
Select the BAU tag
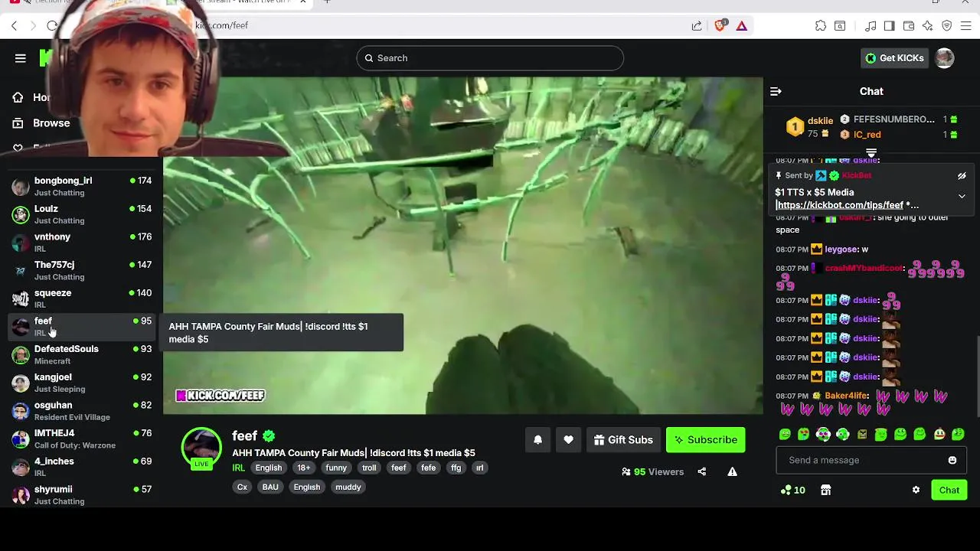tap(270, 487)
